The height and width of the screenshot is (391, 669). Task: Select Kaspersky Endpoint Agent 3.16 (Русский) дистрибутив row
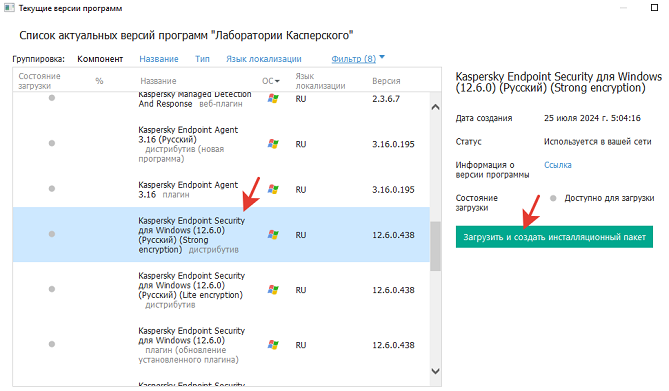click(x=221, y=144)
